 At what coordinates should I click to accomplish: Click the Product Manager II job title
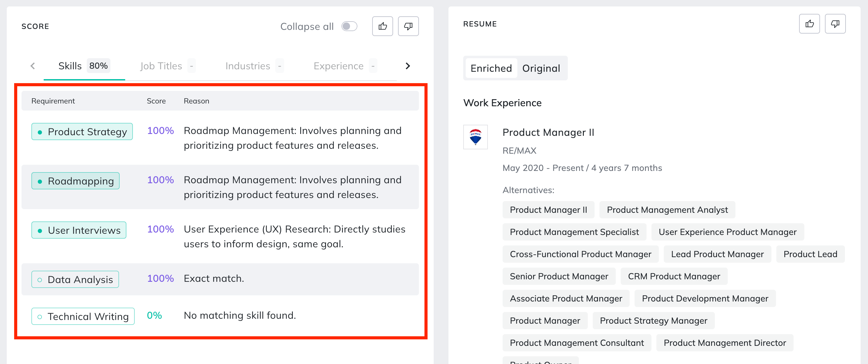tap(548, 132)
